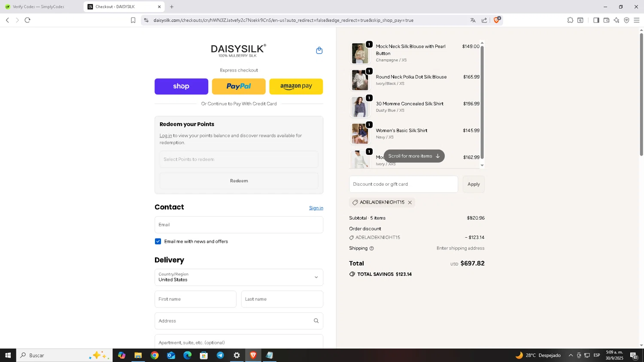Image resolution: width=644 pixels, height=362 pixels.
Task: Click the DAISYSILK logo
Action: click(238, 50)
